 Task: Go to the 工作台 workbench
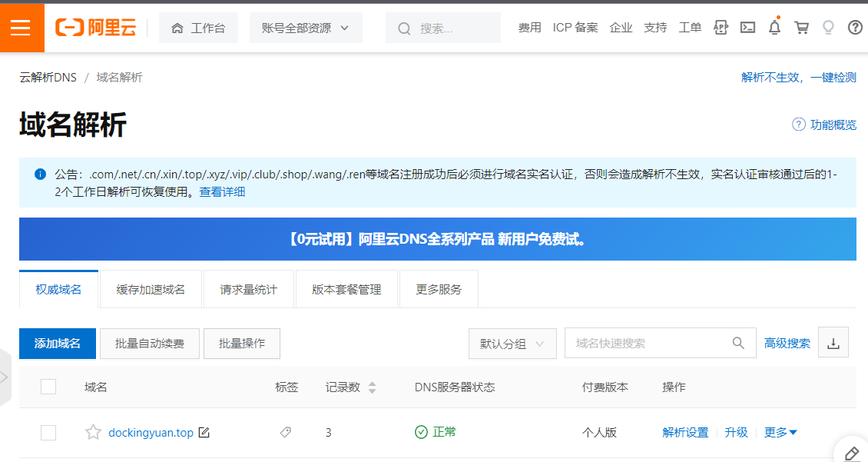point(198,28)
